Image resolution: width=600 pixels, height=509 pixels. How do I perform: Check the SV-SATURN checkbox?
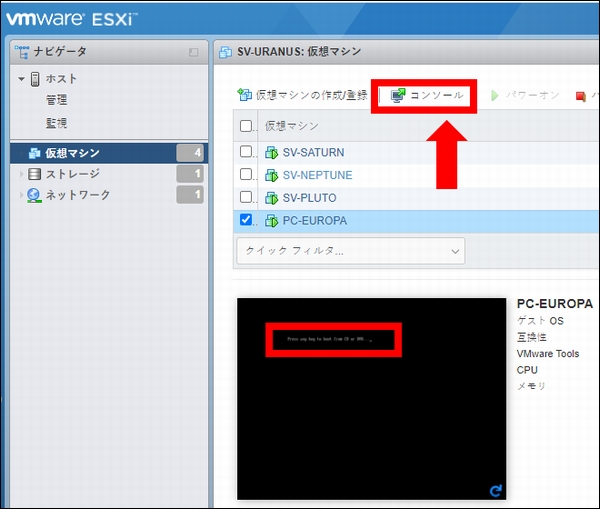click(246, 152)
